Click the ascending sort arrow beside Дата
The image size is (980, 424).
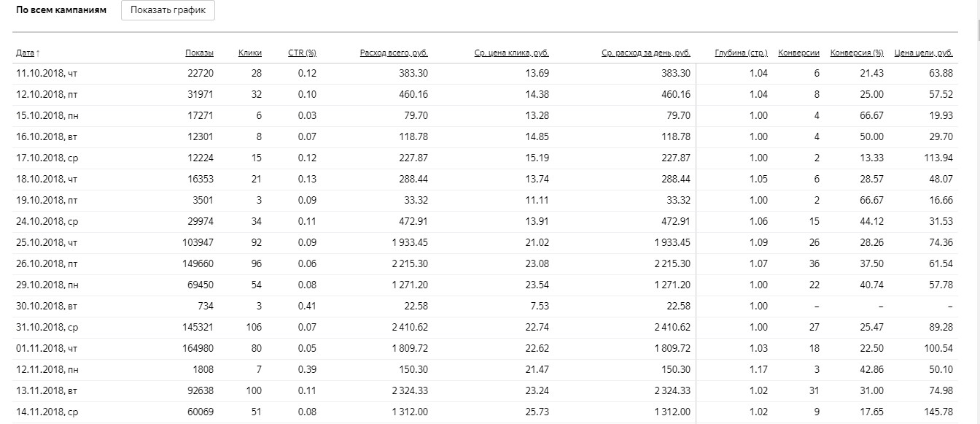(38, 53)
